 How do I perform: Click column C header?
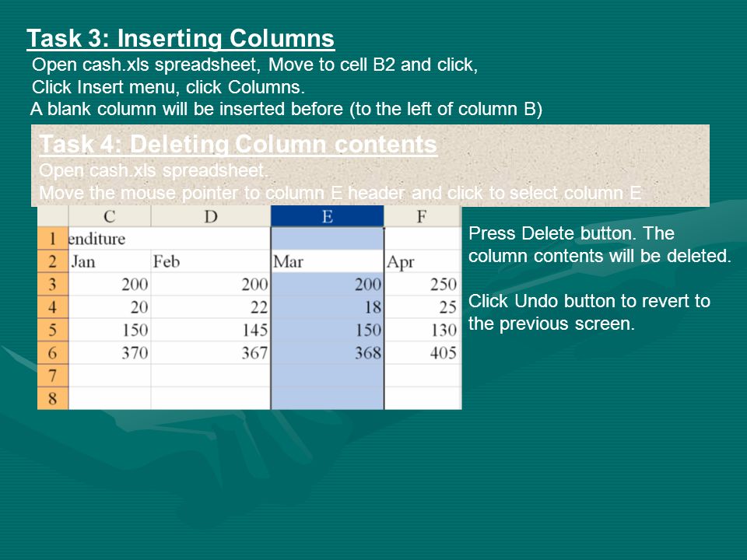coord(110,217)
